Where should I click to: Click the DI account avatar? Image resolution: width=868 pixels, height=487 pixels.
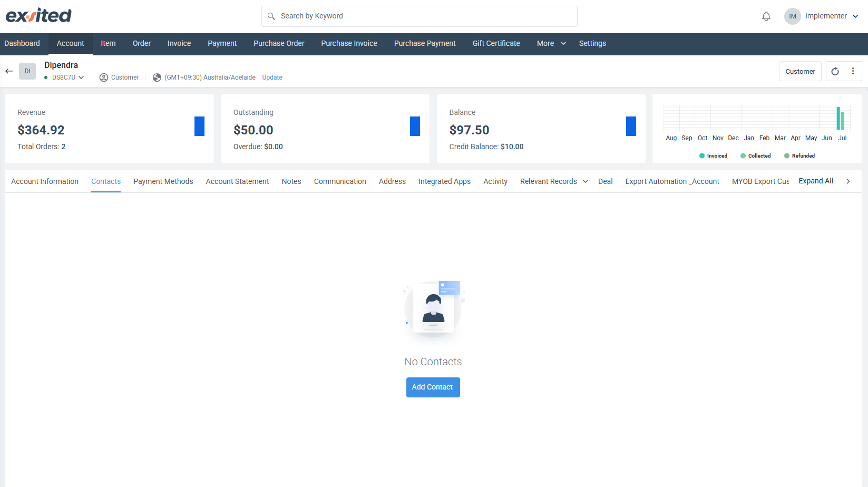point(27,71)
